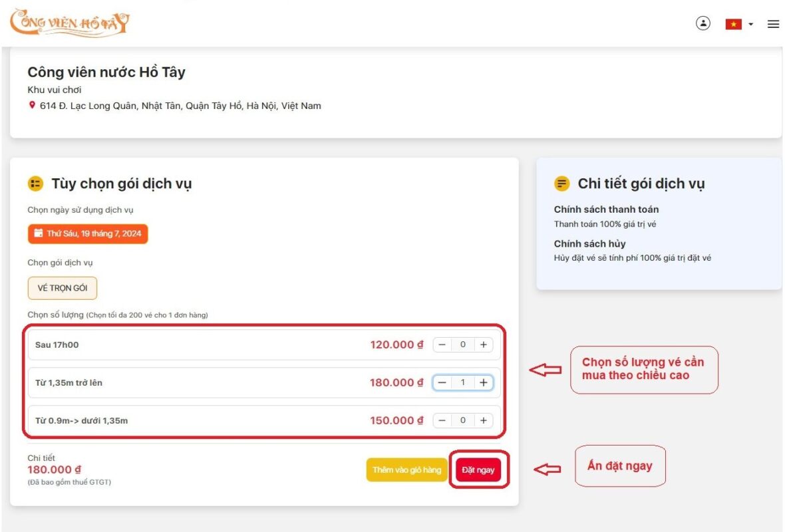Click the Công Viên Hồ Tây logo
The image size is (785, 532).
coord(70,23)
